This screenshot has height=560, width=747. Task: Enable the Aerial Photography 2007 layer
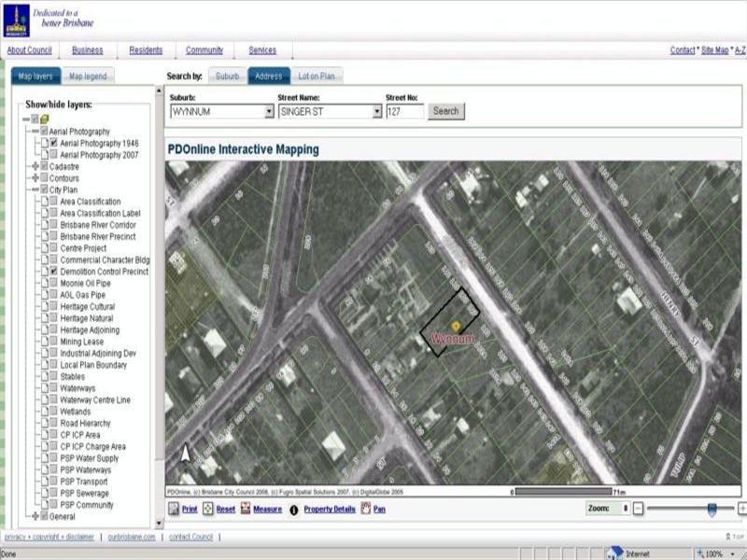tap(54, 155)
